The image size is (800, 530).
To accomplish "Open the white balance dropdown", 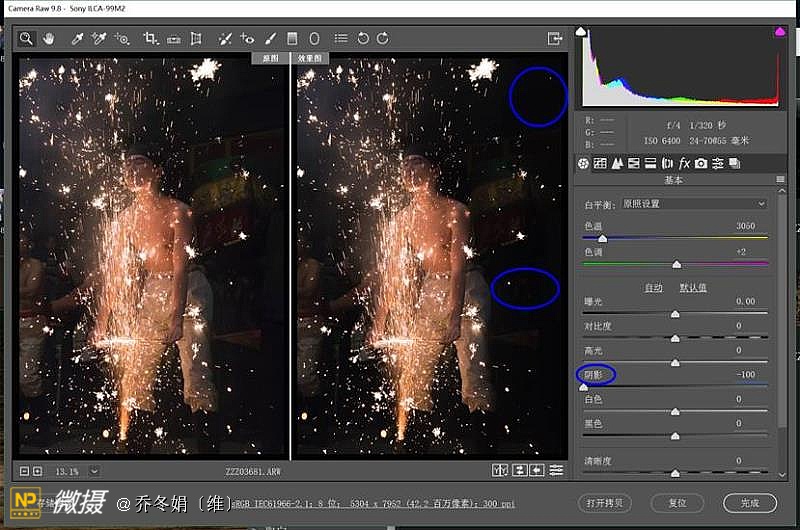I will pyautogui.click(x=693, y=204).
